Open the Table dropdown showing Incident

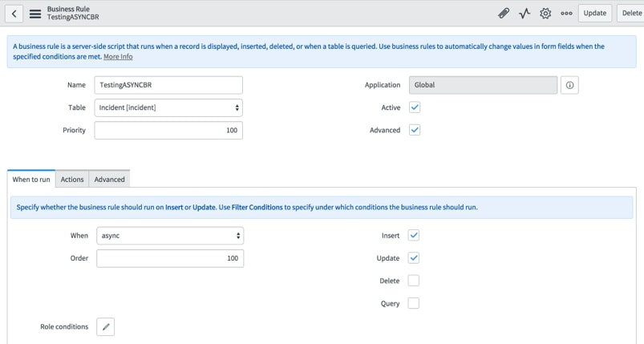click(168, 107)
